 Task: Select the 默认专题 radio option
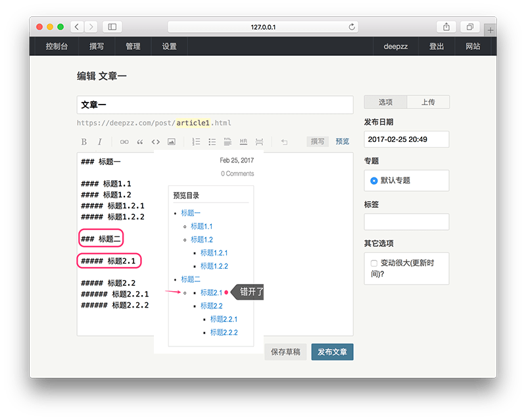click(374, 180)
